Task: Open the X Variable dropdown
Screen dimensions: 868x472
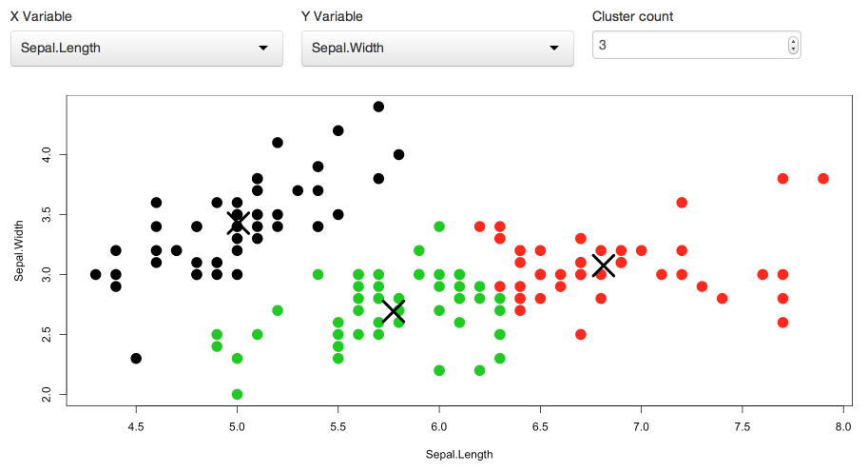Action: point(146,49)
